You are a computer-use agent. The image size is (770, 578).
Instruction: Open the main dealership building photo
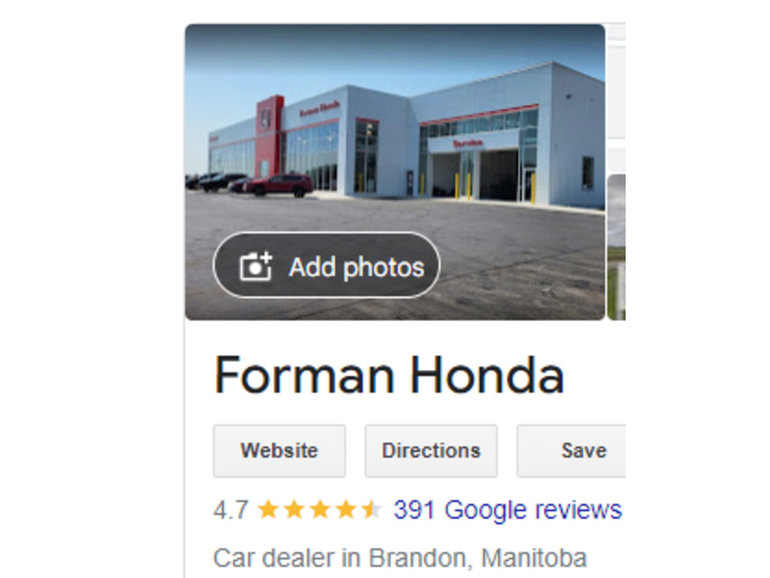[395, 172]
